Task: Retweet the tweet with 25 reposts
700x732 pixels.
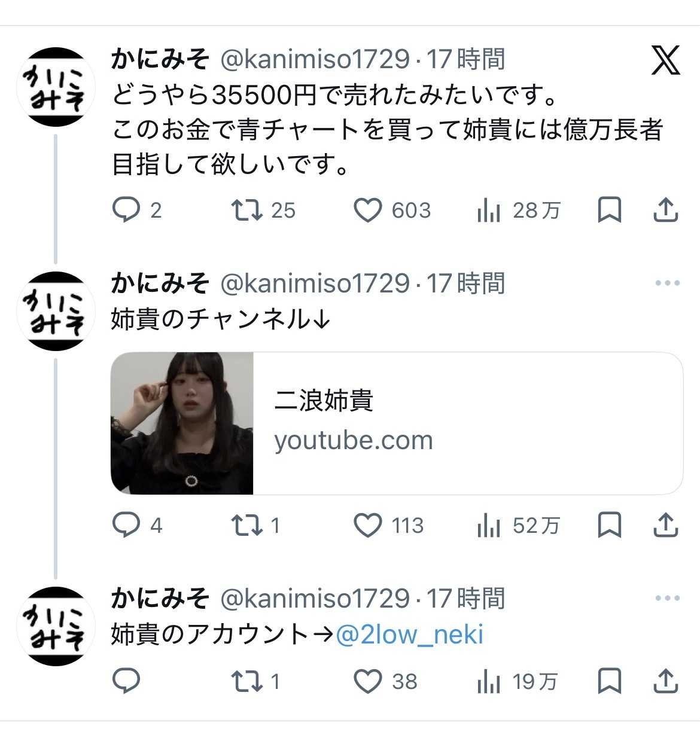Action: 247,210
